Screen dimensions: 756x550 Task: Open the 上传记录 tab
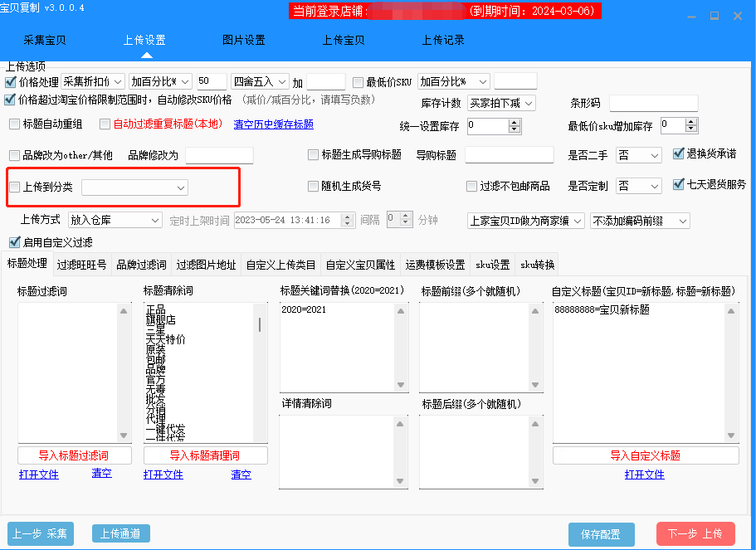[443, 40]
